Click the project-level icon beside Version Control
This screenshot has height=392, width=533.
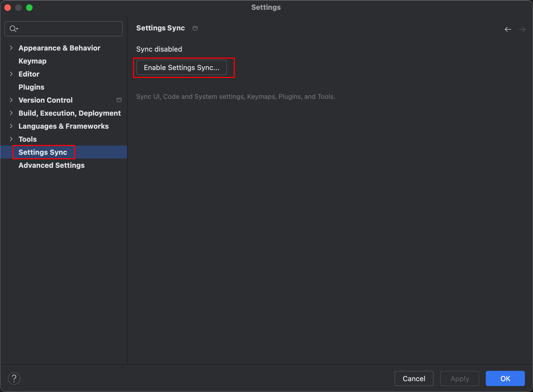(119, 100)
